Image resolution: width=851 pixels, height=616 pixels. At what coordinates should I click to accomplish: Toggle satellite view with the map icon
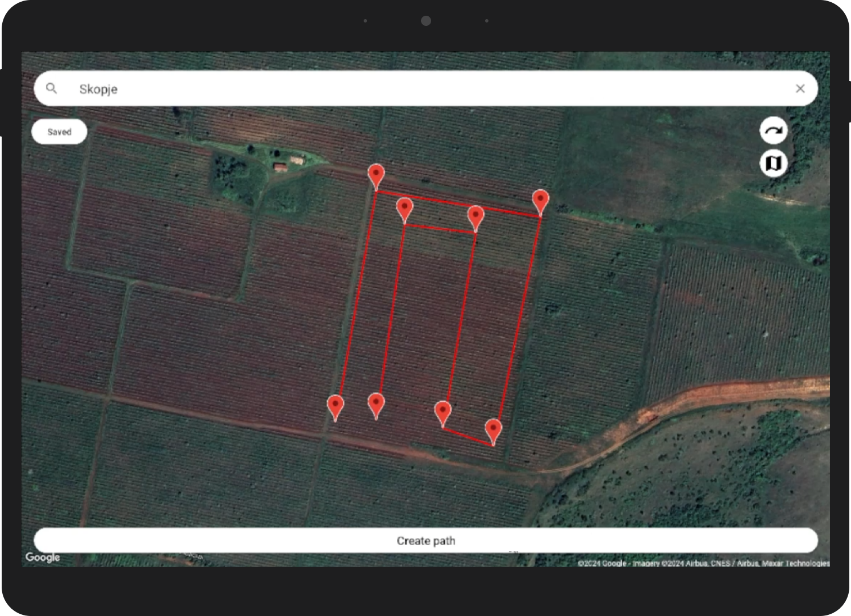click(x=773, y=163)
